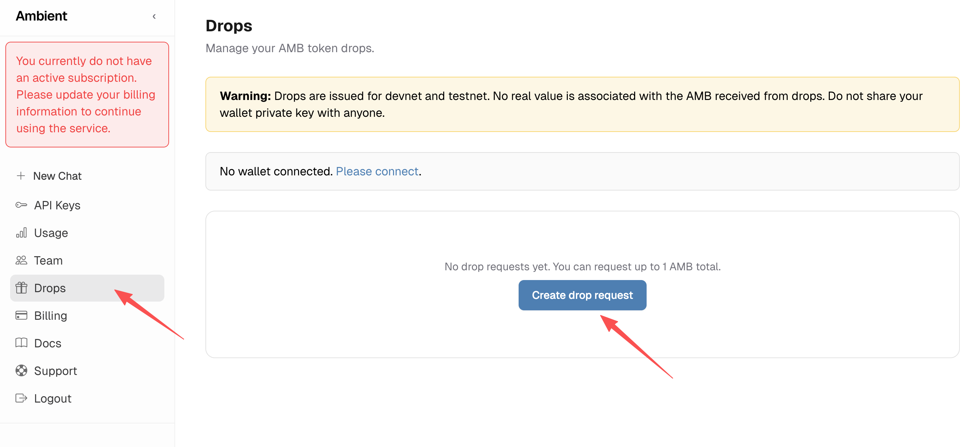Open the Docs menu entry
The height and width of the screenshot is (447, 980).
[47, 343]
